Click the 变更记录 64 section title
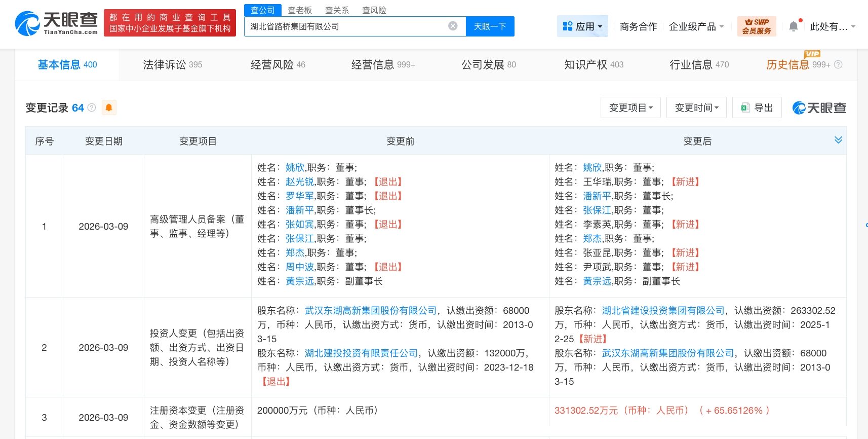The height and width of the screenshot is (439, 868). click(55, 107)
